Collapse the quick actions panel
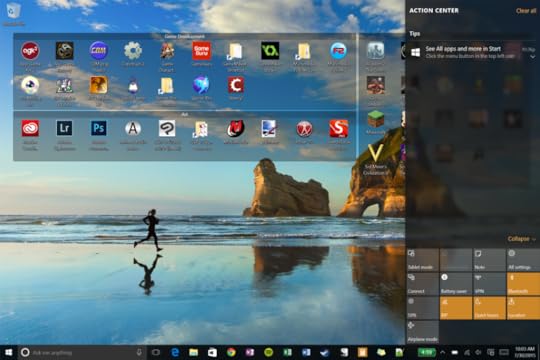Viewport: 540px width, 360px height. coord(521,239)
